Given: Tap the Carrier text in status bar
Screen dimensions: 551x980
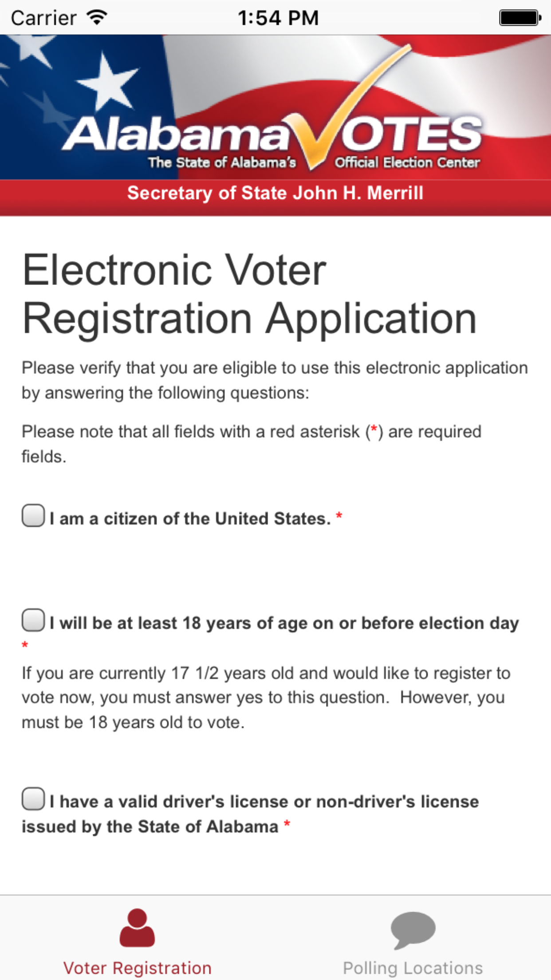Looking at the screenshot, I should 43,18.
